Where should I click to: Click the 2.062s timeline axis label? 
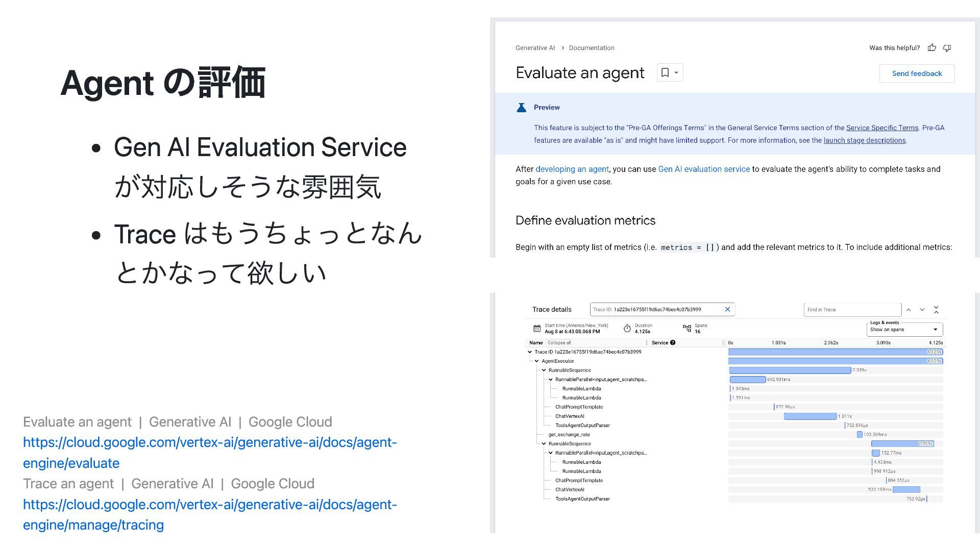[831, 343]
